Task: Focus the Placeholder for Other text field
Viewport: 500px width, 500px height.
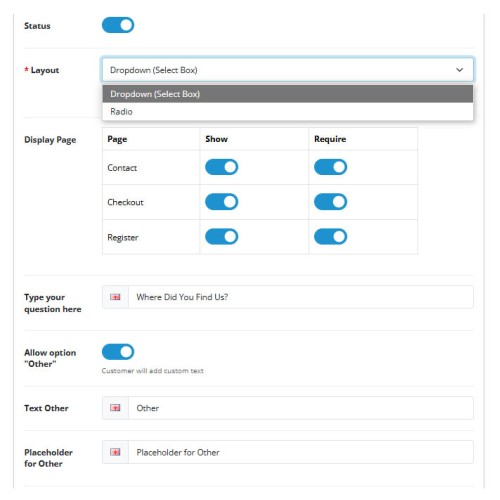Action: 301,452
